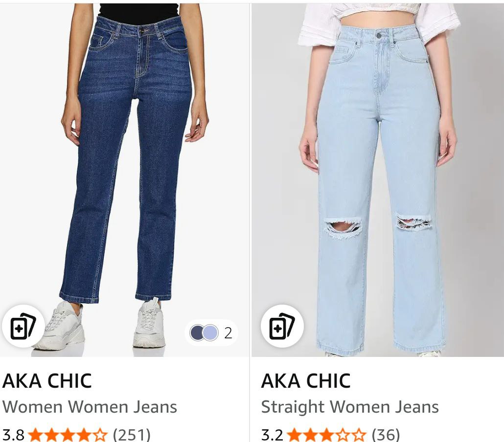The height and width of the screenshot is (442, 504).
Task: Click the color variant count 2
Action: pos(228,333)
